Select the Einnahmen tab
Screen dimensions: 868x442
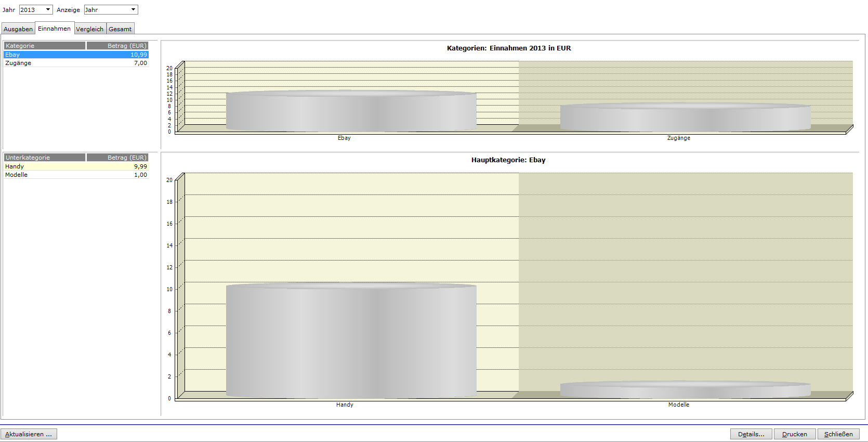55,29
